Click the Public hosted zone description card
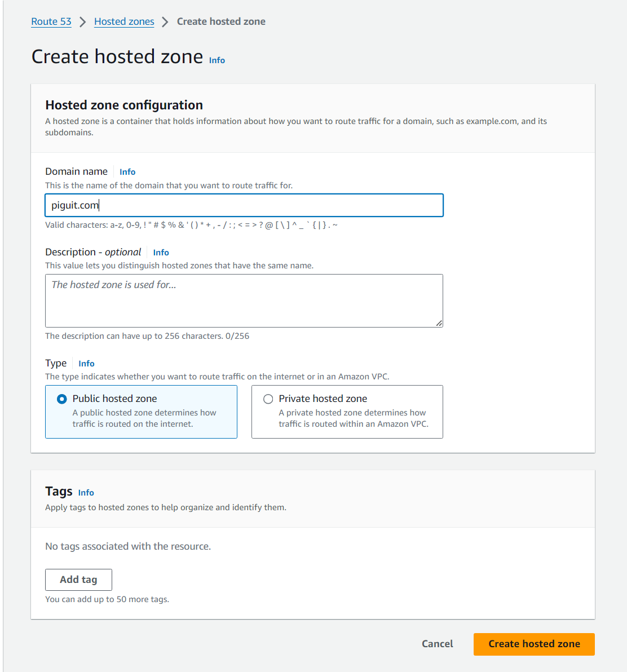 (141, 412)
